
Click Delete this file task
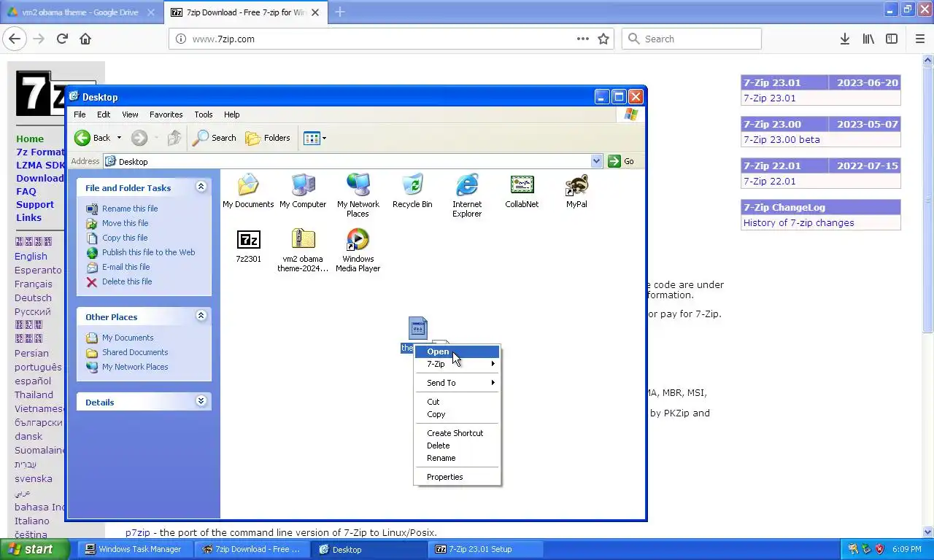tap(127, 281)
